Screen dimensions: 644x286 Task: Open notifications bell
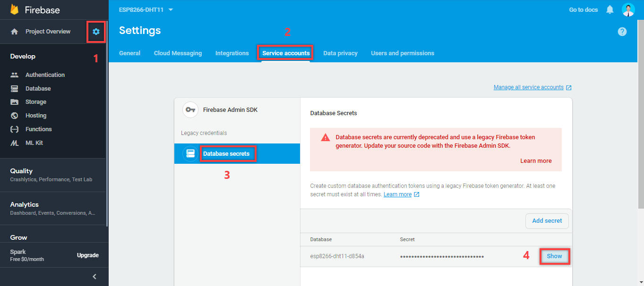610,9
